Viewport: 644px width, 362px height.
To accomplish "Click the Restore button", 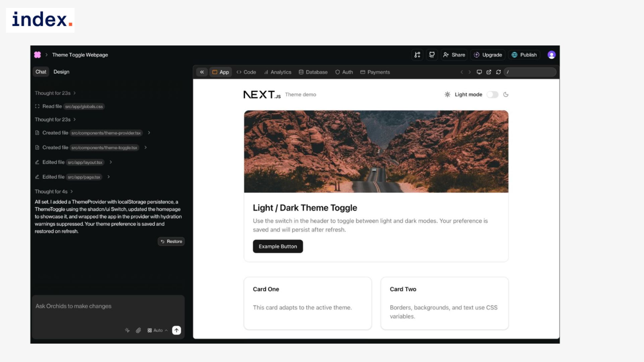I will [x=171, y=241].
